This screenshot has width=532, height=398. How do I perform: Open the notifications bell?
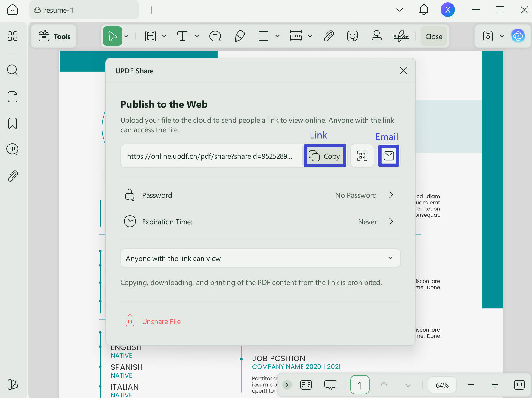pos(424,10)
